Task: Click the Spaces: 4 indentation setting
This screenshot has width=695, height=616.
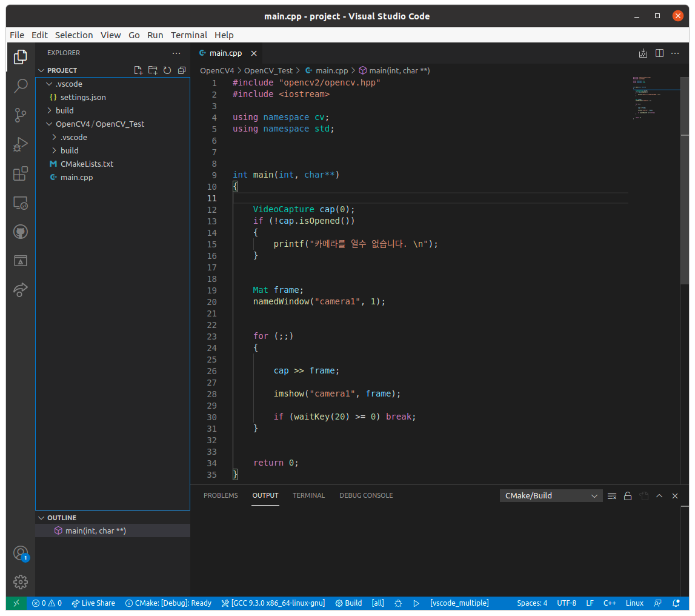Action: click(532, 603)
